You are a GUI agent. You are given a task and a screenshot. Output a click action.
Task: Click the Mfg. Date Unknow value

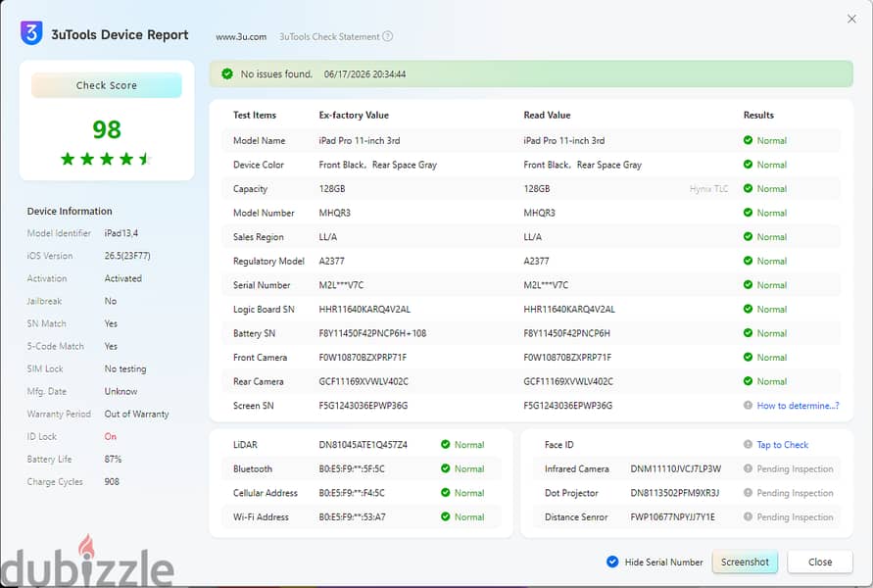tap(121, 391)
